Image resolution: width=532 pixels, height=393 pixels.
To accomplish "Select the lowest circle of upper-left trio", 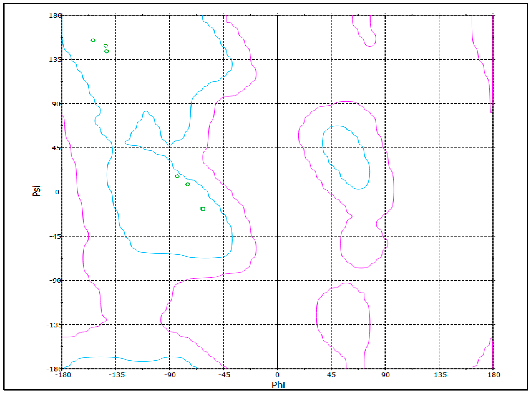I will pyautogui.click(x=107, y=51).
